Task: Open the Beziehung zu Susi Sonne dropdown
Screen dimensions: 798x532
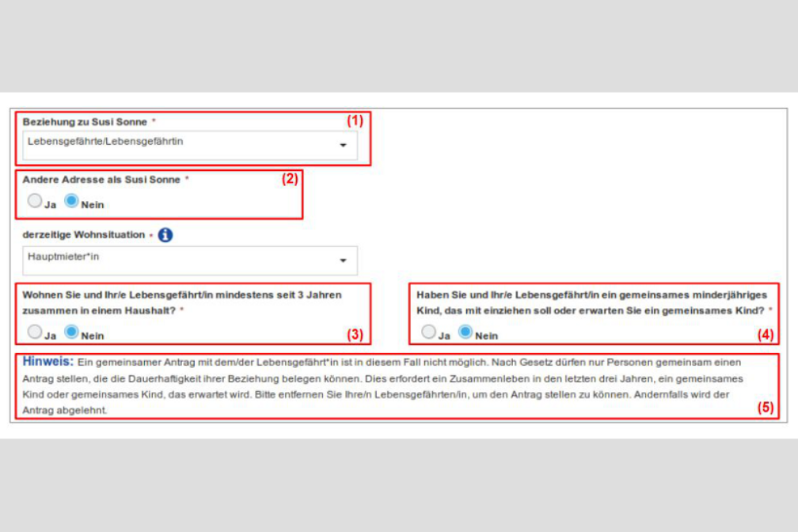Action: point(190,146)
